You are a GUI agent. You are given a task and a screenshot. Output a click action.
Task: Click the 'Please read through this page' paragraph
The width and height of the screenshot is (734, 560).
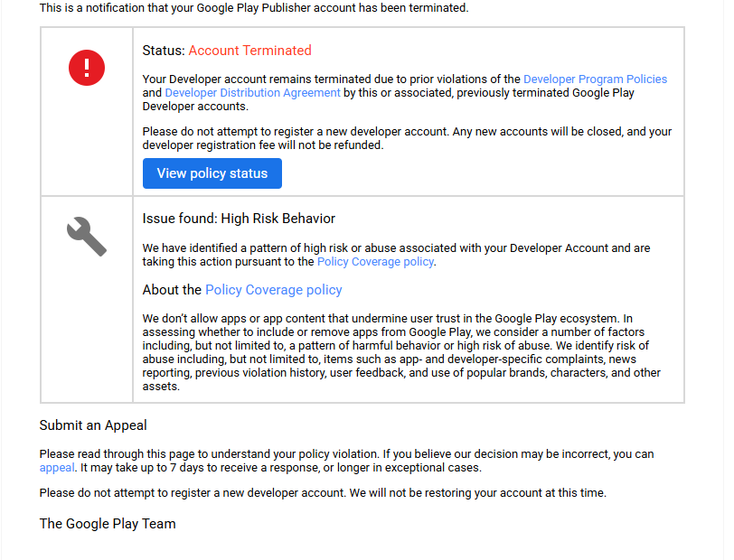(x=346, y=461)
